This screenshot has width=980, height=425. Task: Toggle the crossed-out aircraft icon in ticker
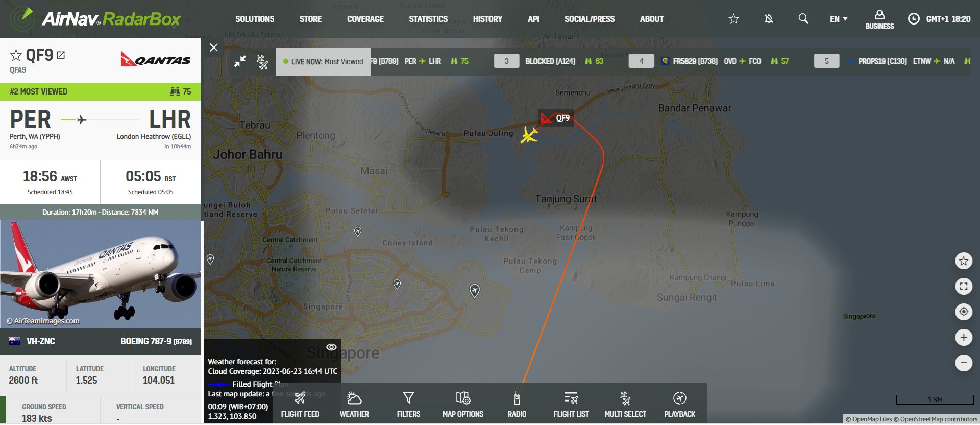click(262, 62)
